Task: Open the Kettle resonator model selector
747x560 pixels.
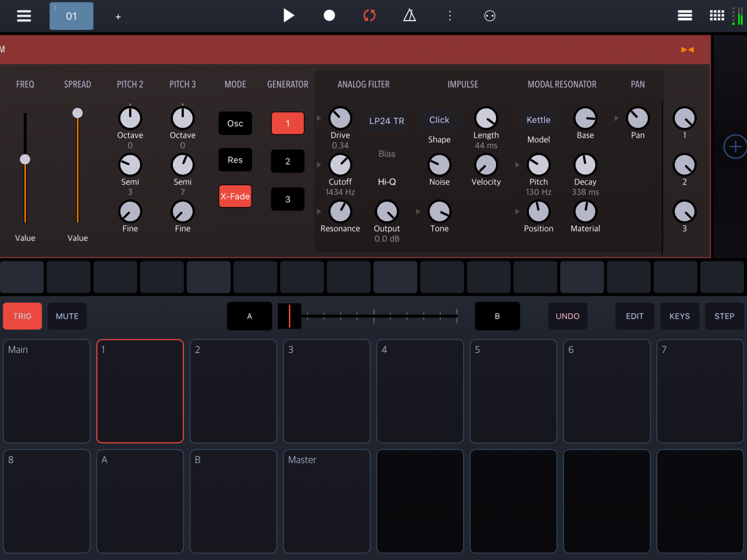Action: pyautogui.click(x=538, y=120)
